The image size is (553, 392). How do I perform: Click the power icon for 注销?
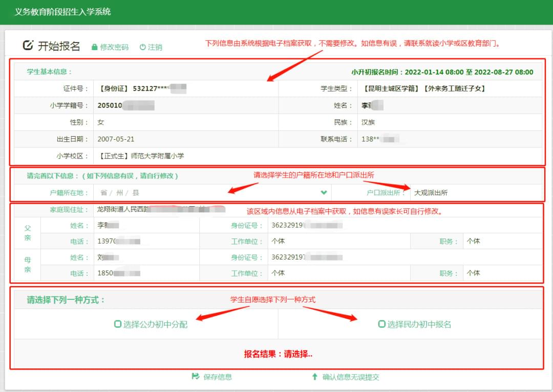(143, 47)
